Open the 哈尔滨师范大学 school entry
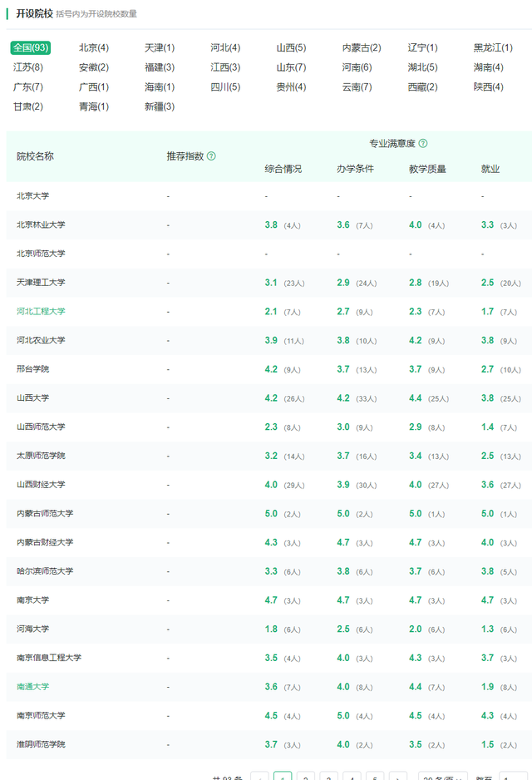Image resolution: width=532 pixels, height=780 pixels. coord(45,571)
